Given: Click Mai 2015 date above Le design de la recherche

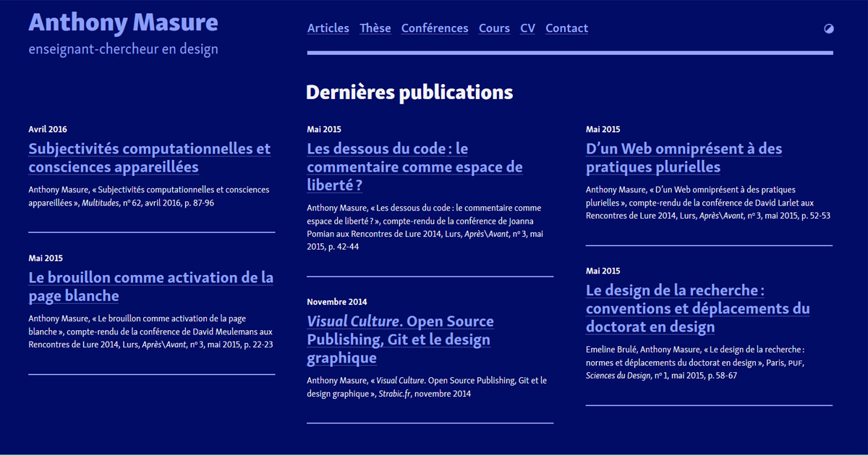Looking at the screenshot, I should pyautogui.click(x=603, y=271).
